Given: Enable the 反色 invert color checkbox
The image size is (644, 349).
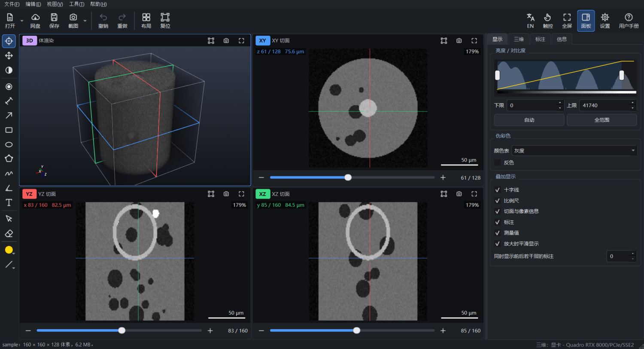Looking at the screenshot, I should (x=498, y=162).
